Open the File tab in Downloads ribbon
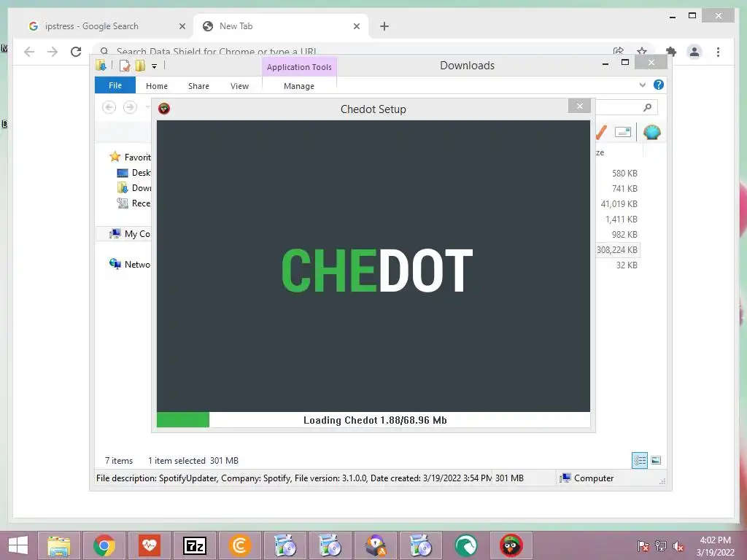Viewport: 747px width, 560px height. [115, 85]
